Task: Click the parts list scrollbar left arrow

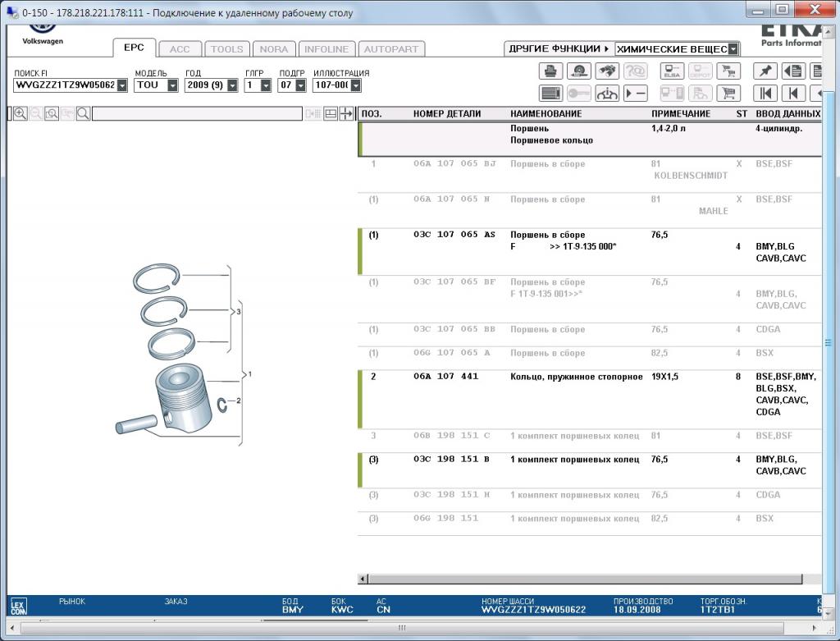Action: click(363, 579)
